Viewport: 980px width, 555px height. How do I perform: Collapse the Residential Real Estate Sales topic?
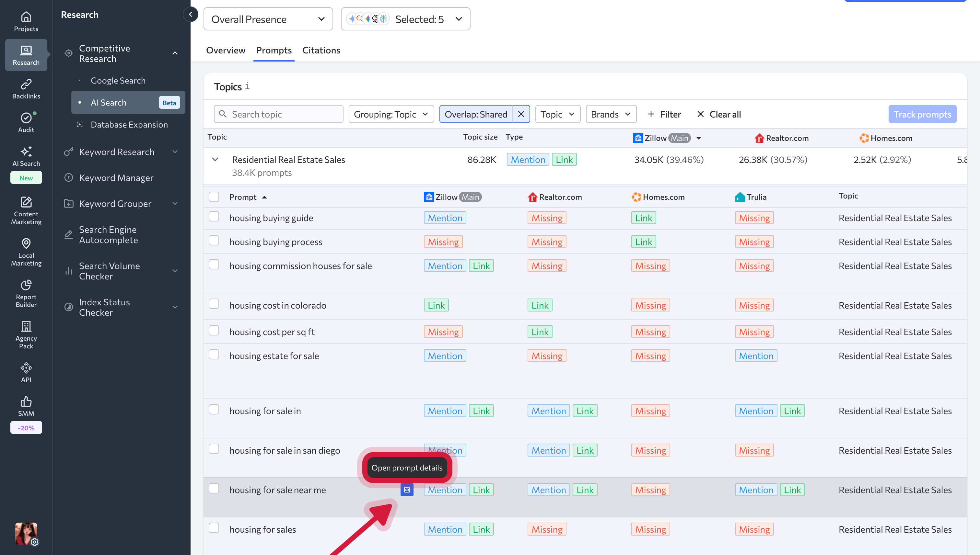pos(215,160)
